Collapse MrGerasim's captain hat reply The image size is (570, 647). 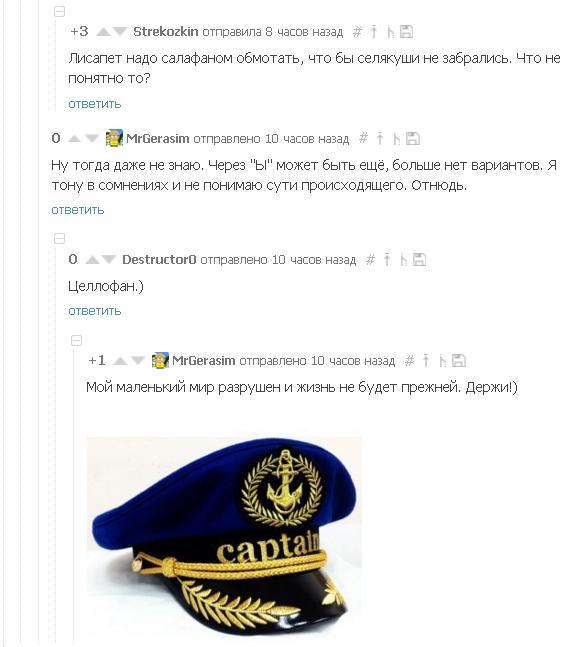pos(76,340)
